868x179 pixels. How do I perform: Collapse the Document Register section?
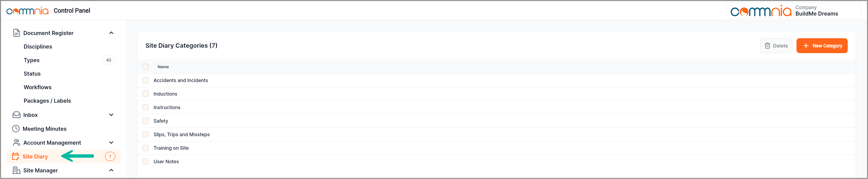tap(111, 33)
